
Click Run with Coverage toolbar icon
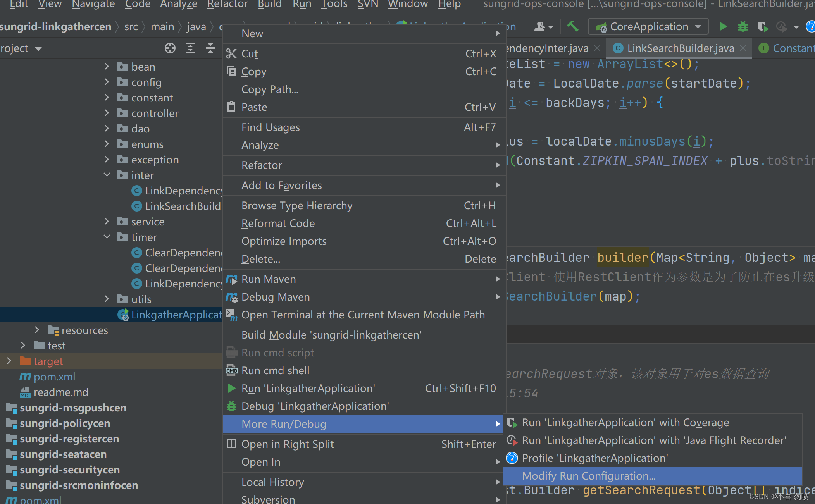coord(762,27)
